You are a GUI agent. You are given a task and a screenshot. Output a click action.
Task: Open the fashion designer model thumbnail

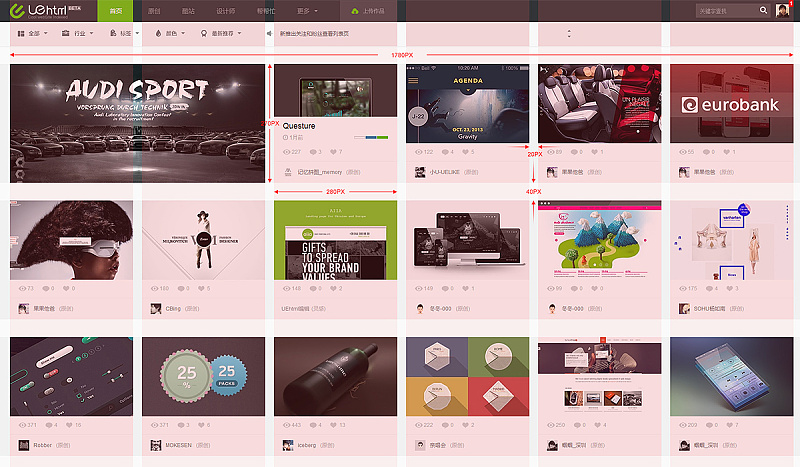point(204,240)
